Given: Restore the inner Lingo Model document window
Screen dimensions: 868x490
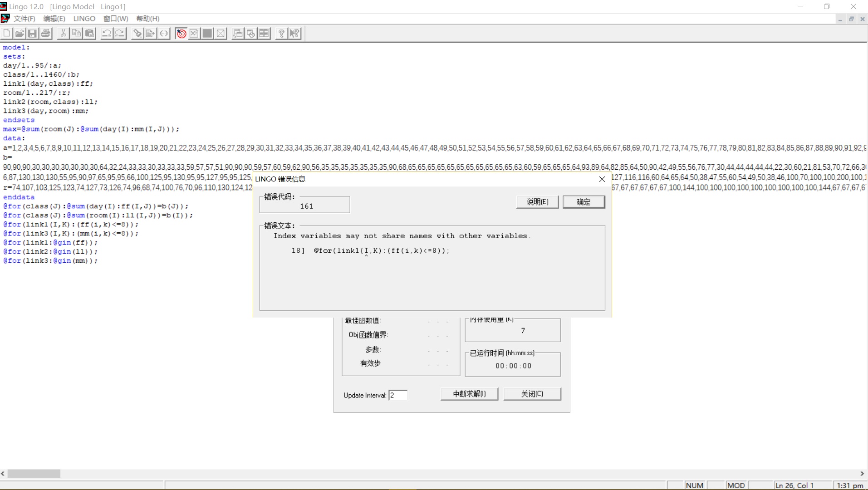Looking at the screenshot, I should (852, 19).
